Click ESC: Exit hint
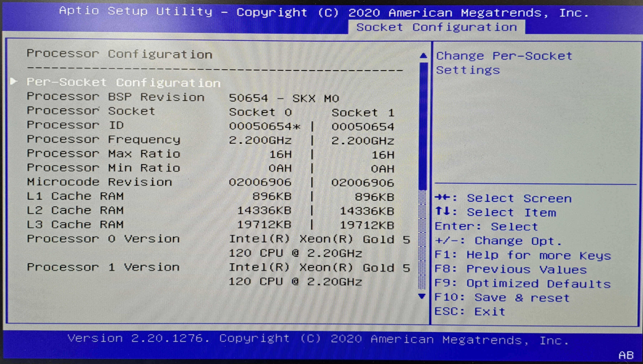 pos(470,311)
